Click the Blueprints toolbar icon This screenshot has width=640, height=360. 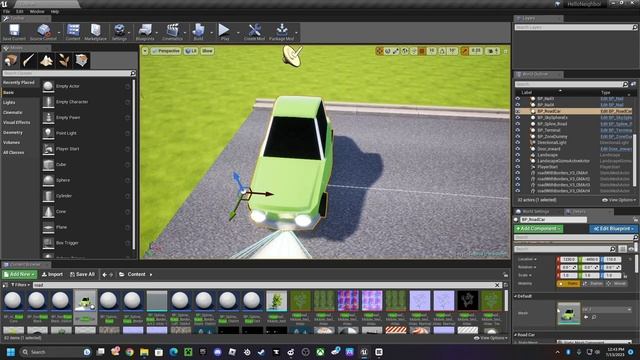[x=145, y=32]
